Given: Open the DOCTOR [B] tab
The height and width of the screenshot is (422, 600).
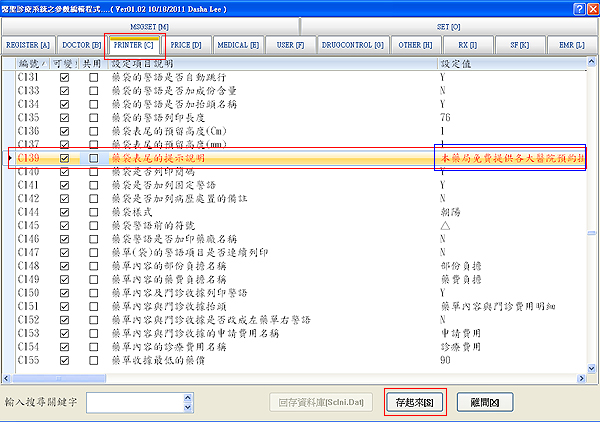Looking at the screenshot, I should click(x=80, y=45).
